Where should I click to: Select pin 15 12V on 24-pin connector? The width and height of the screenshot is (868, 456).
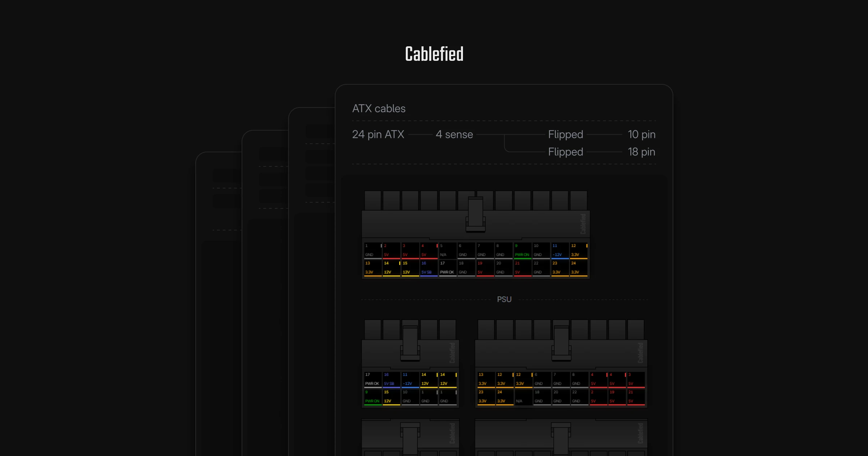click(x=410, y=268)
